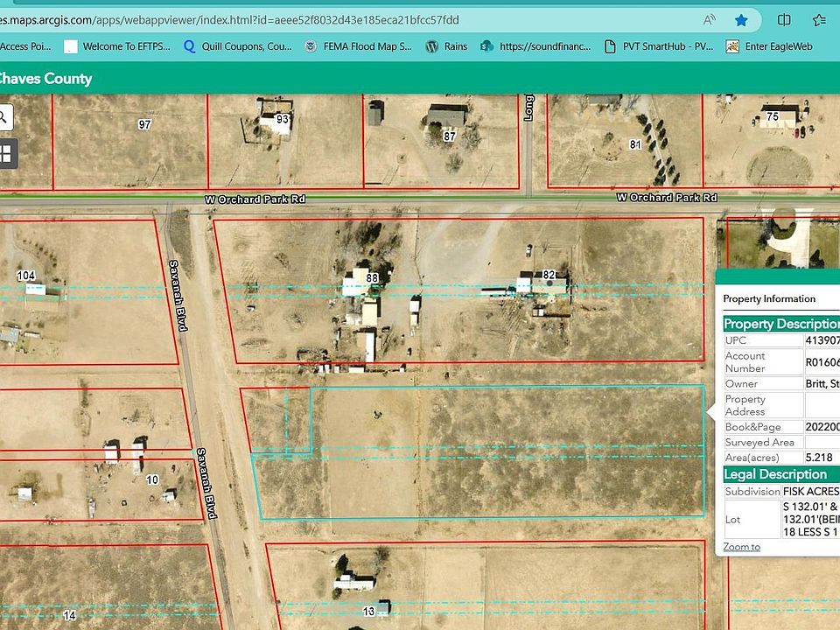Select parcel labeled 88 on map
The image size is (840, 630).
(x=372, y=278)
